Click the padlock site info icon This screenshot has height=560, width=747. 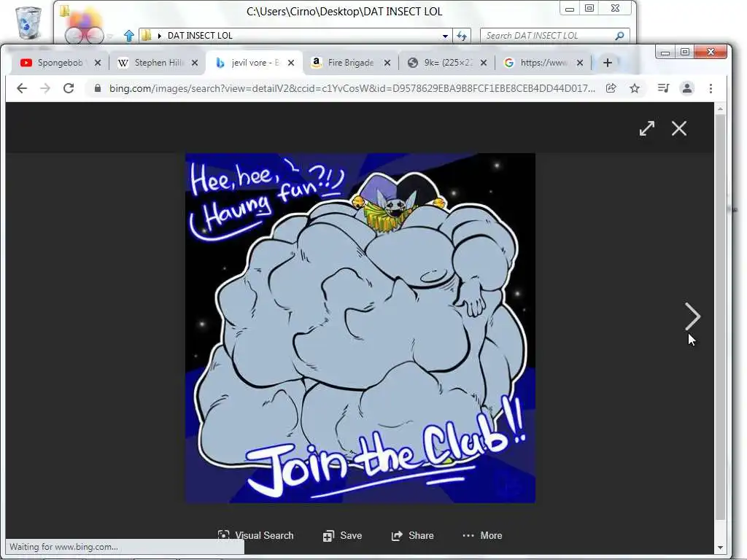[98, 88]
